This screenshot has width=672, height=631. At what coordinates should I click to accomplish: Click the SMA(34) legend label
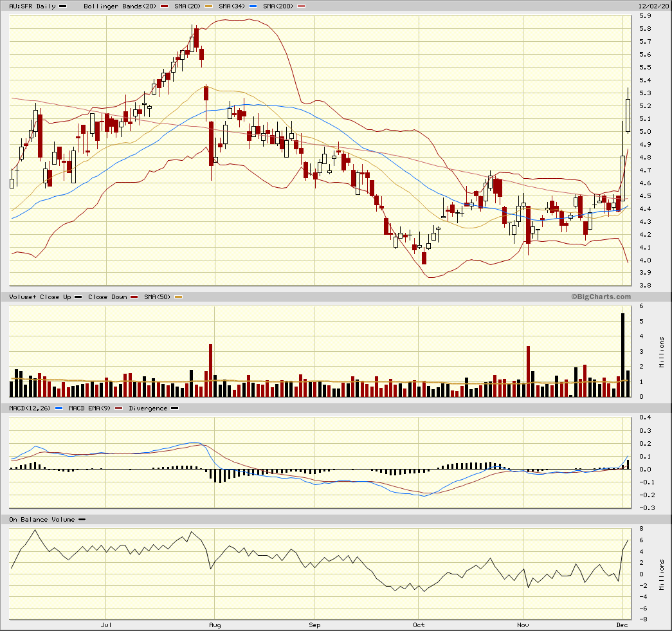pos(232,6)
